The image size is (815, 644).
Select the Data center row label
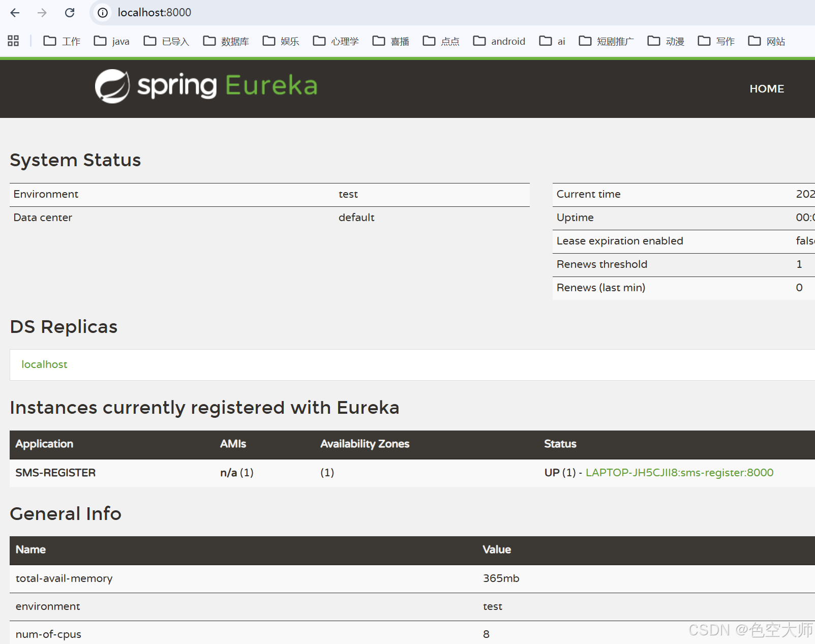[43, 218]
